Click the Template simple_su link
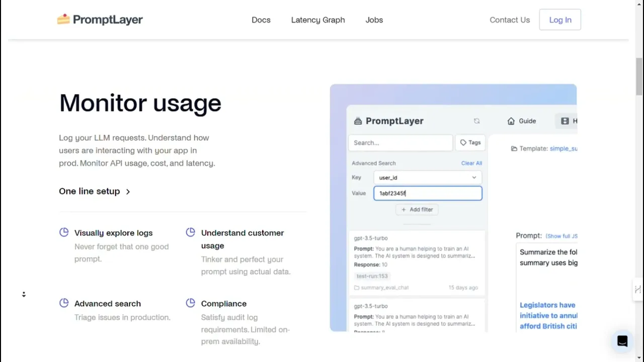Screen dimensions: 644x362 pos(563,149)
